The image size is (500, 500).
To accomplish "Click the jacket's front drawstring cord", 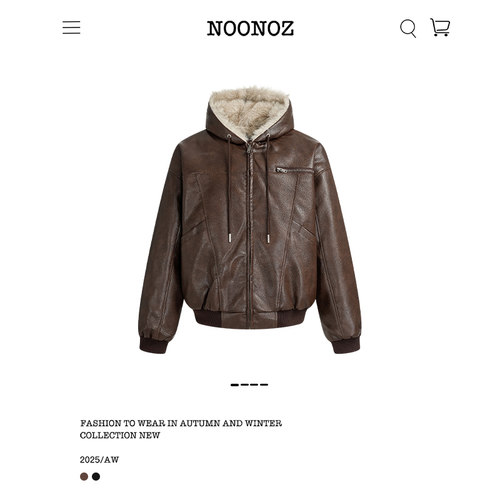I will 229,188.
